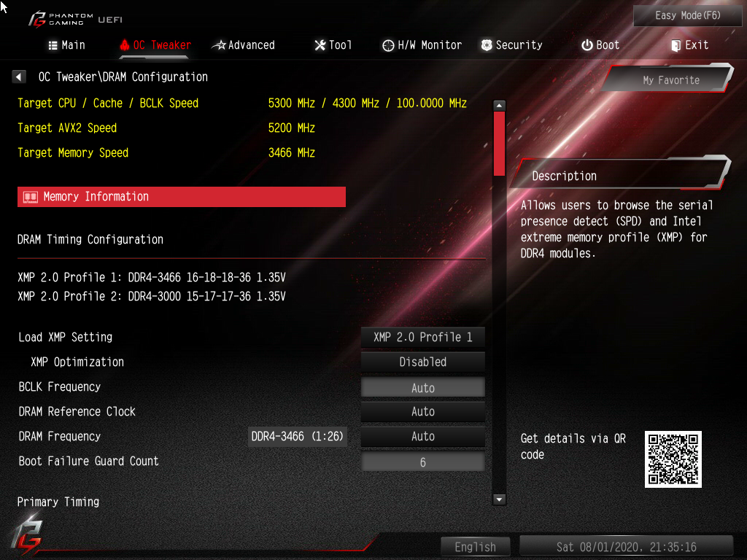Click the back arrow beside OC Tweaker breadcrumb

18,77
